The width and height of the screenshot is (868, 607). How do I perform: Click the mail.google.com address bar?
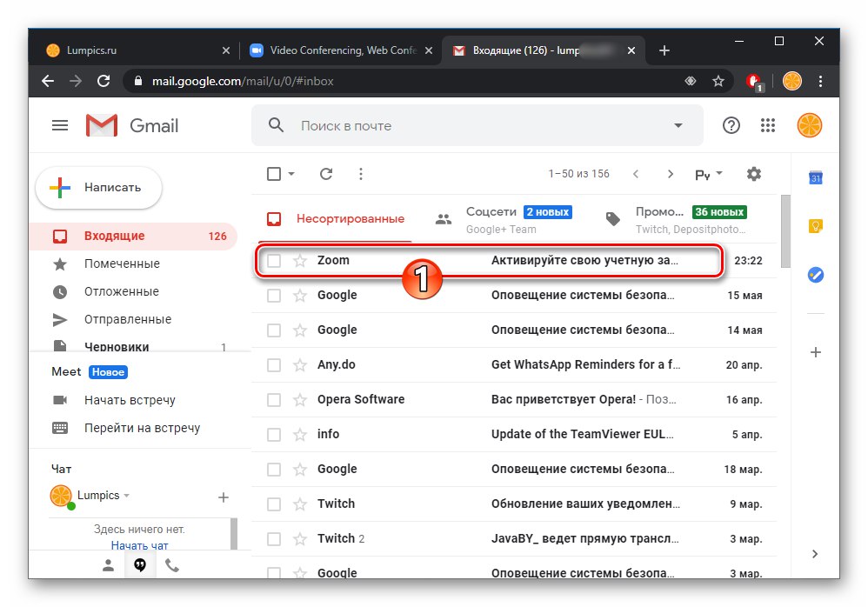click(404, 82)
